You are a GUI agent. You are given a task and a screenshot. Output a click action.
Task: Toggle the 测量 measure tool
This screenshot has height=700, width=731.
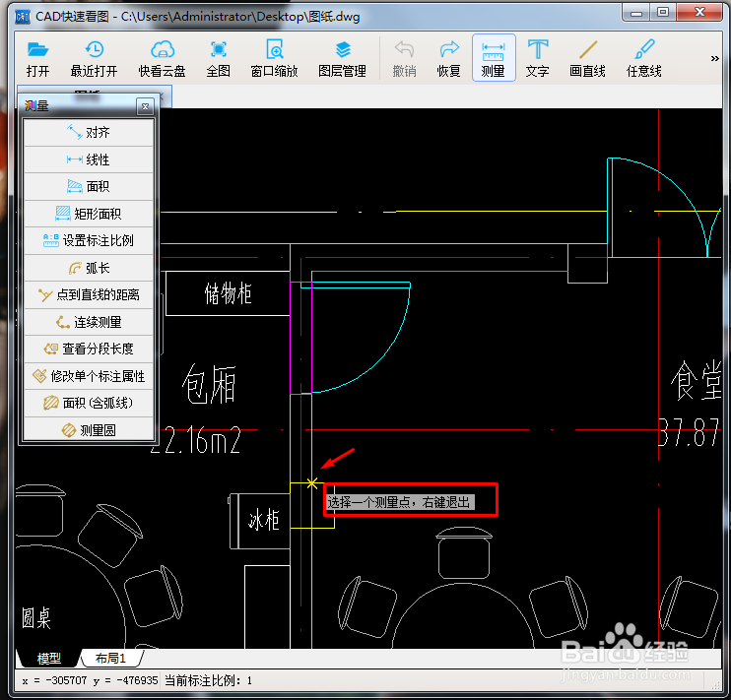click(494, 58)
